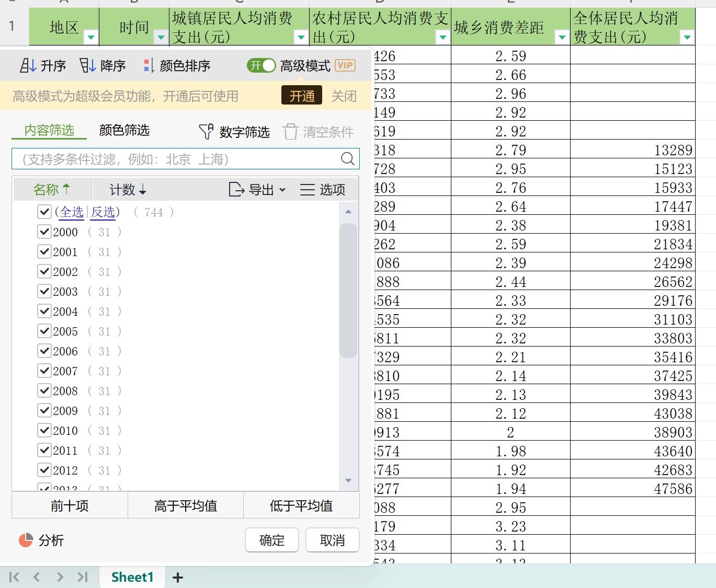
Task: Select the Sheet1 tab
Action: click(x=132, y=577)
